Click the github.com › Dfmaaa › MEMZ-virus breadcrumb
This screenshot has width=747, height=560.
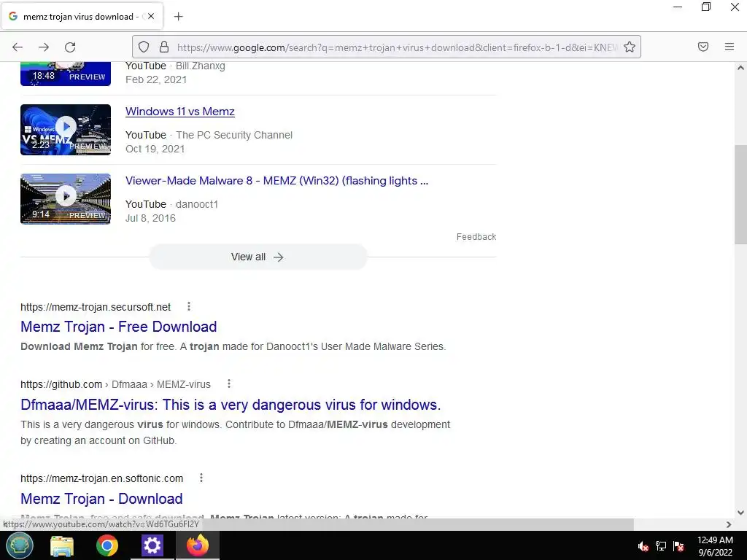pyautogui.click(x=115, y=384)
